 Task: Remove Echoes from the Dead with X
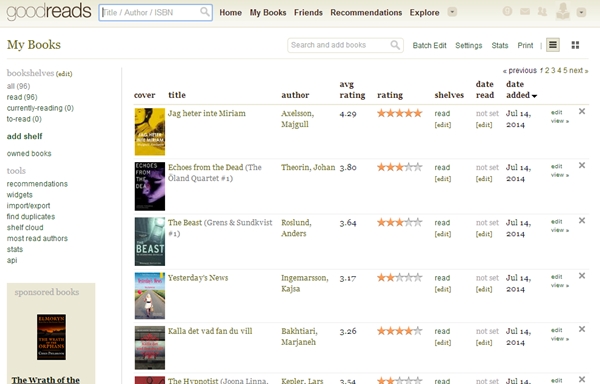coord(582,165)
